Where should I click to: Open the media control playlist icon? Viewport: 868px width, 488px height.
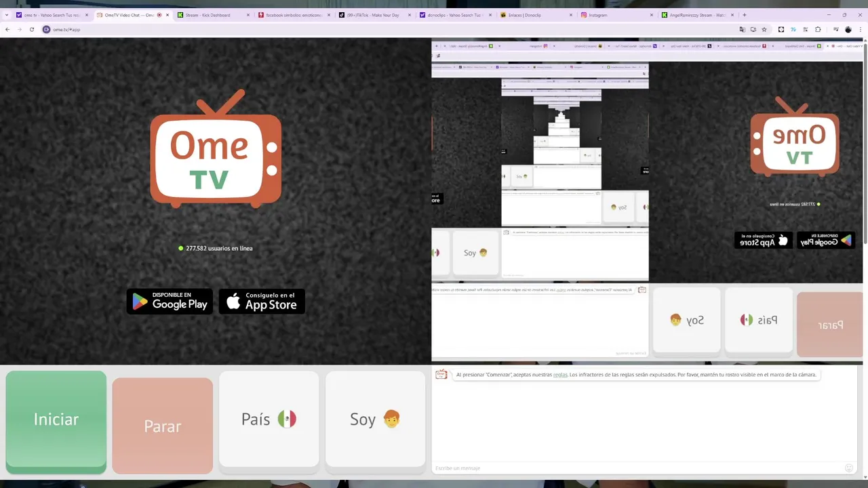[x=835, y=29]
